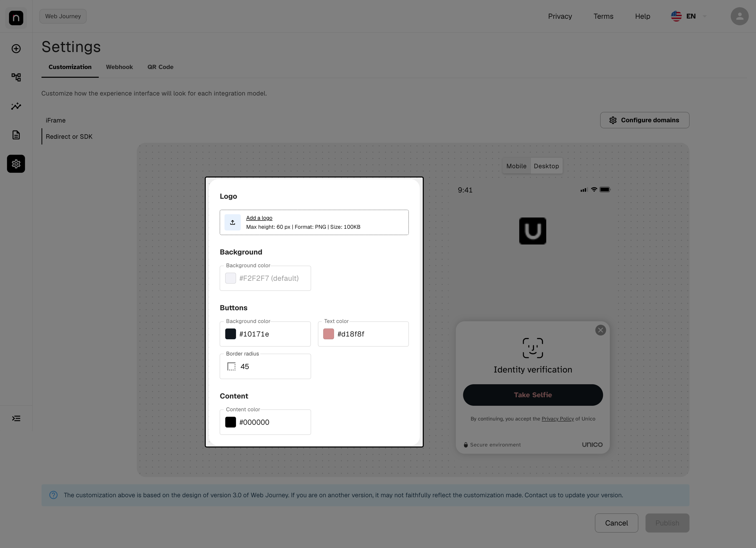Open the Buttons text color swatch #d18f8f
The width and height of the screenshot is (756, 548).
(329, 334)
